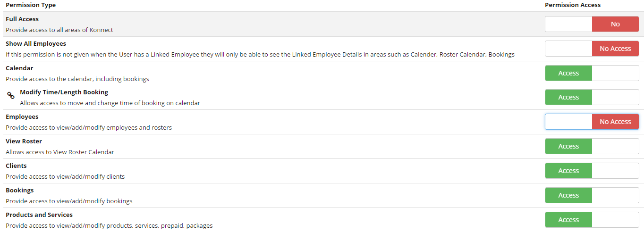This screenshot has width=644, height=232.
Task: Select the Full Access permission row title
Action: click(22, 19)
